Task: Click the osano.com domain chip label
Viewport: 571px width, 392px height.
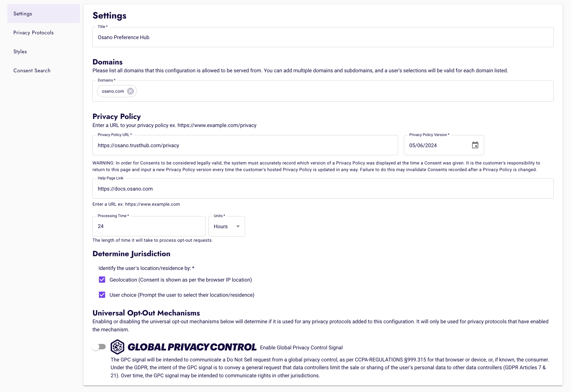Action: coord(113,91)
